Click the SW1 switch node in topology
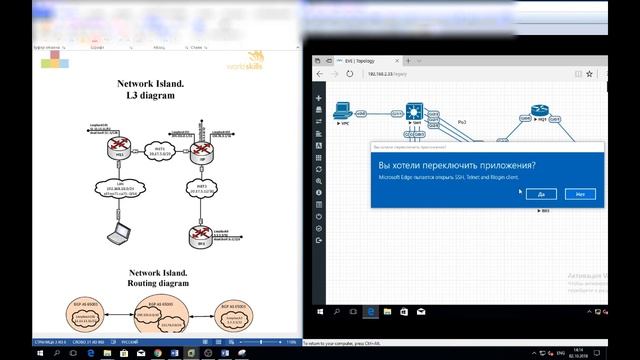This screenshot has height=360, width=640. point(414,111)
